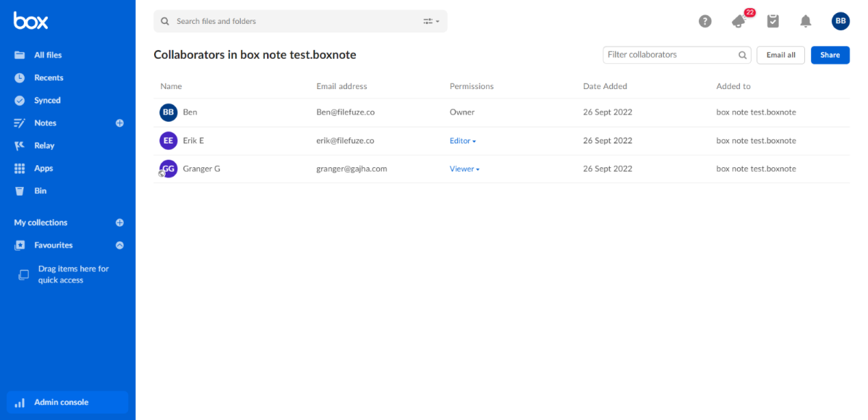Open Granger G's Viewer permission dropdown
This screenshot has height=420, width=868.
[x=464, y=168]
